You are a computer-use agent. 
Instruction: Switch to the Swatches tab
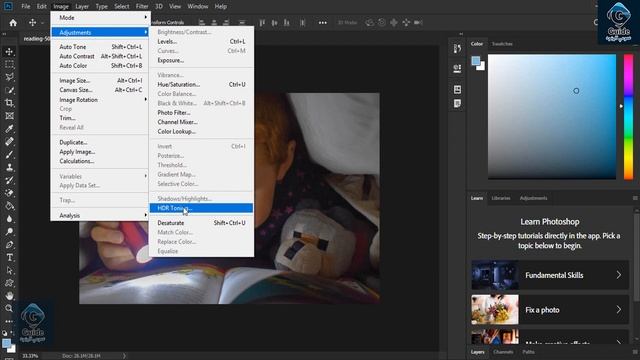click(502, 44)
